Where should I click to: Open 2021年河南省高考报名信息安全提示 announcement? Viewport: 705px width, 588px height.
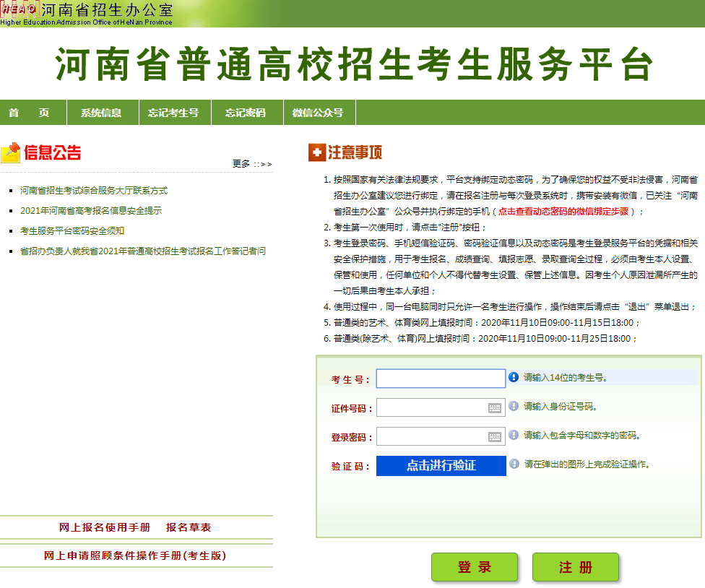[x=91, y=211]
